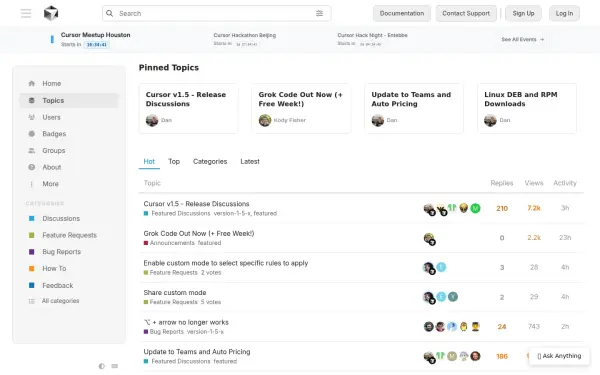Toggle dark mode icon at sidebar bottom
This screenshot has width=600, height=375.
pos(102,366)
